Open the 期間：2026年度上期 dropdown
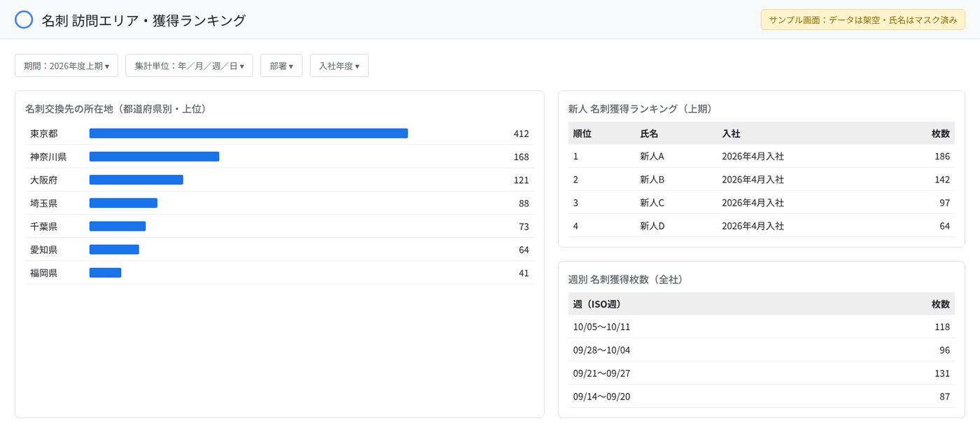 tap(66, 66)
